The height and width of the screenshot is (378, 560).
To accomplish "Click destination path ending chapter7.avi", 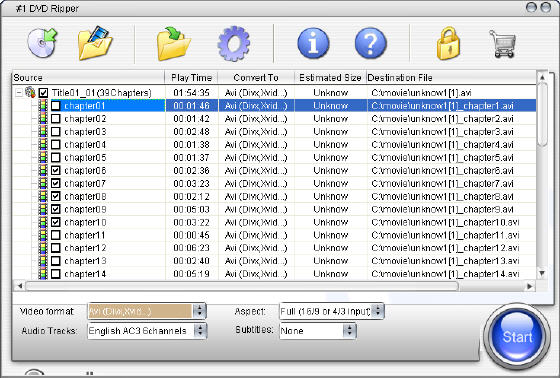I will [x=442, y=183].
